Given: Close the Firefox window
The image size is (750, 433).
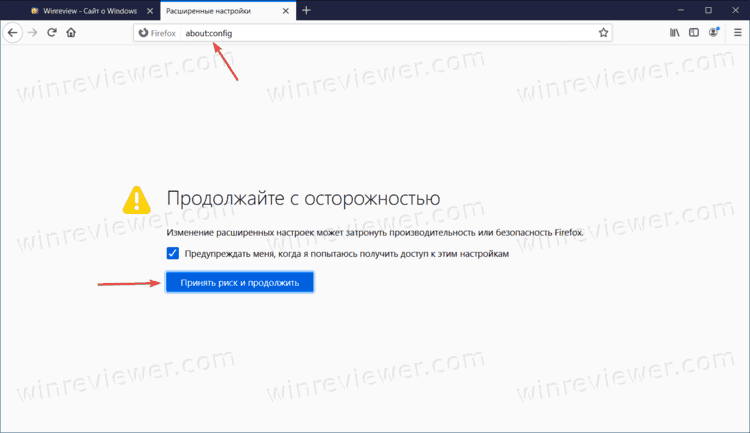Looking at the screenshot, I should click(736, 10).
